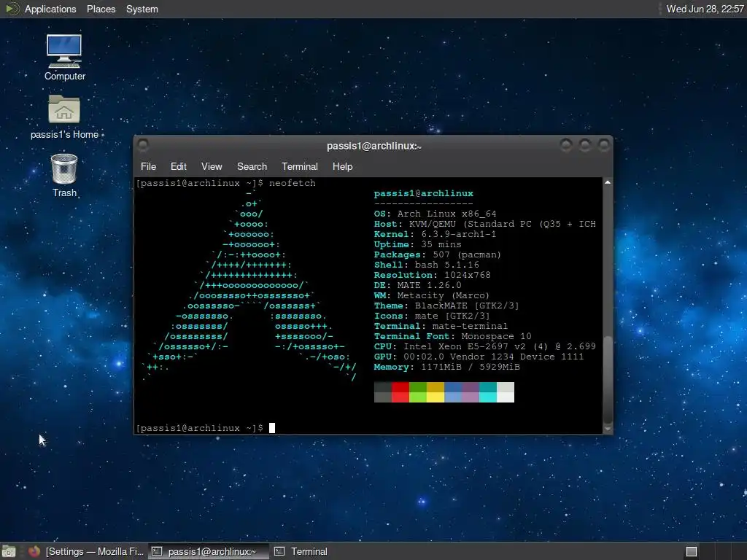
Task: Click the passis1@archlinux title bar text
Action: pyautogui.click(x=374, y=146)
